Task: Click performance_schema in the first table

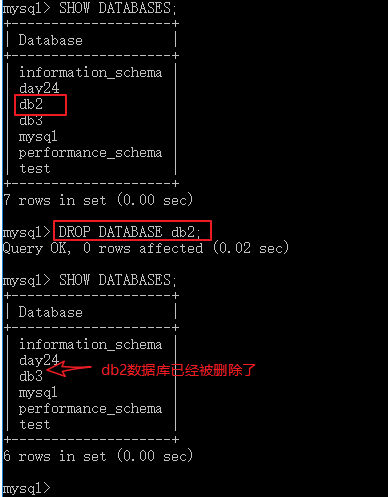Action: [x=90, y=153]
